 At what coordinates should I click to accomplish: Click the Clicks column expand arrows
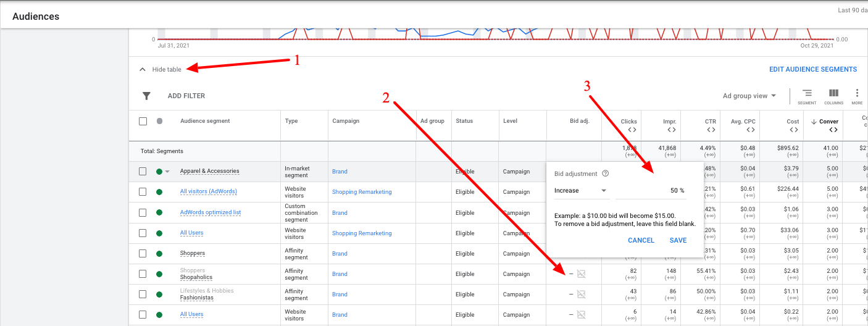click(632, 130)
